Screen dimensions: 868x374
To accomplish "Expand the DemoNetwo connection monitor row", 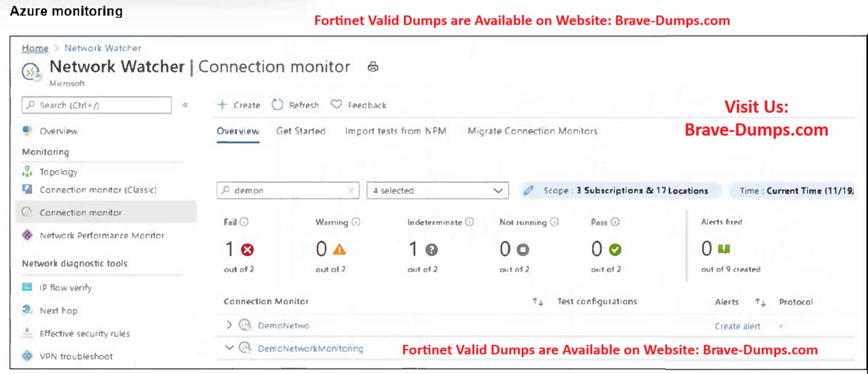I will click(x=229, y=325).
